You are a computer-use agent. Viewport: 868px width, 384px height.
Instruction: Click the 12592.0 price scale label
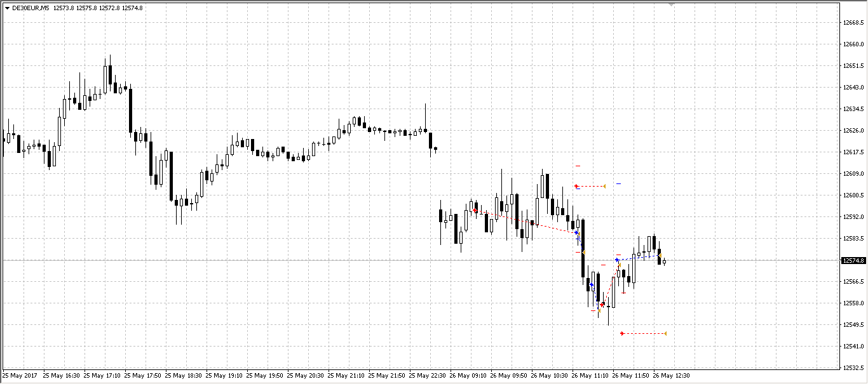click(x=853, y=217)
